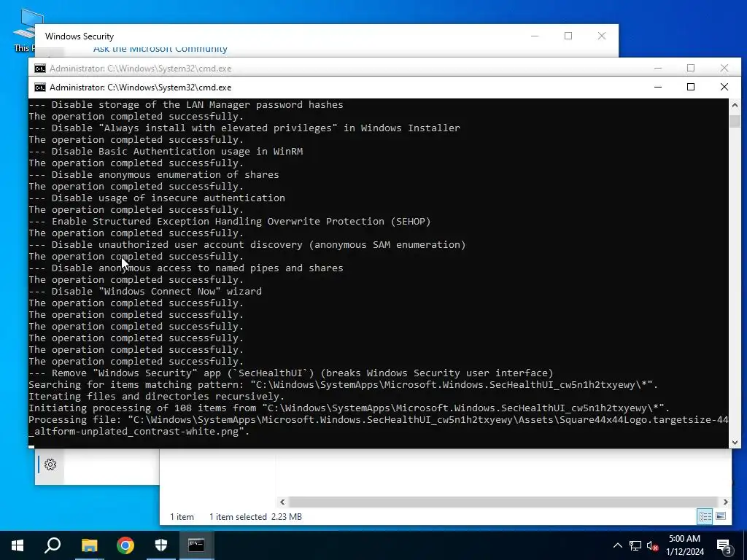Click the scroll up arrow in the cmd window
Screen dimensions: 747x560
click(735, 105)
